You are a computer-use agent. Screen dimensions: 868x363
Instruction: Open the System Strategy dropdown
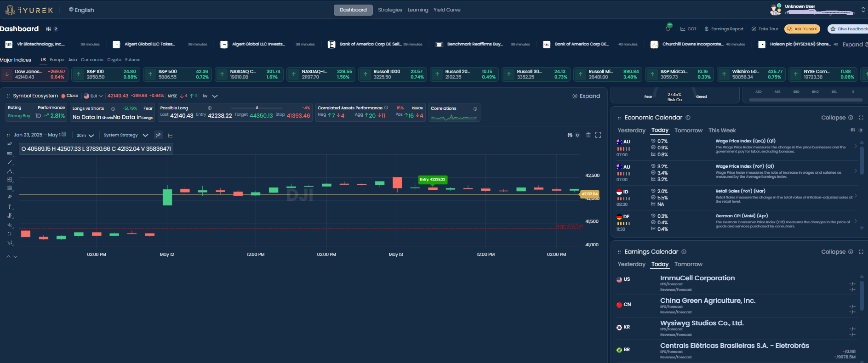[x=126, y=135]
